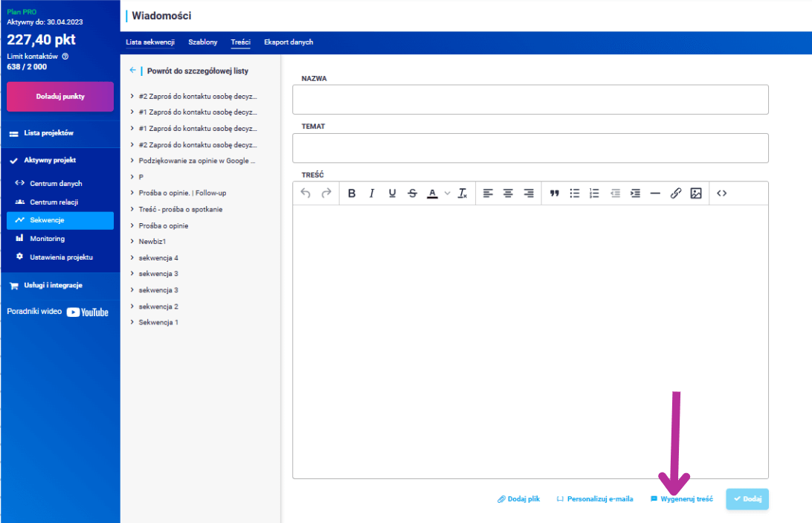Open the contact limit help icon
This screenshot has height=523, width=812.
pos(65,57)
